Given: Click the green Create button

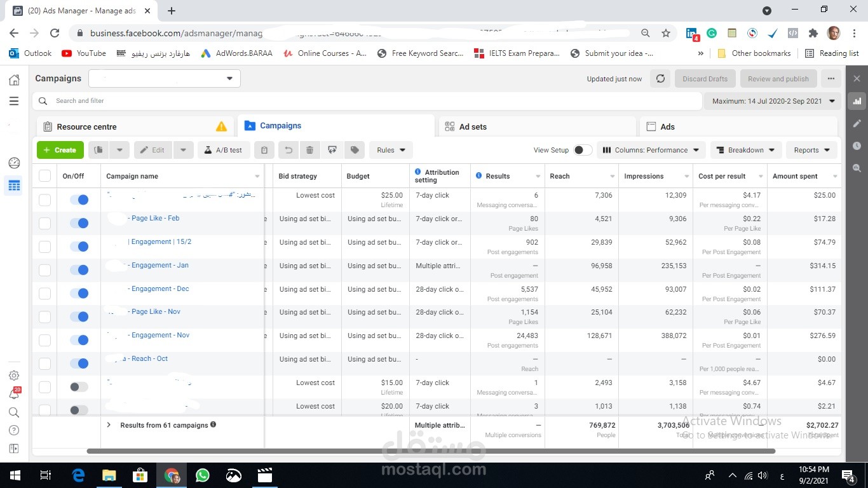Looking at the screenshot, I should (60, 150).
